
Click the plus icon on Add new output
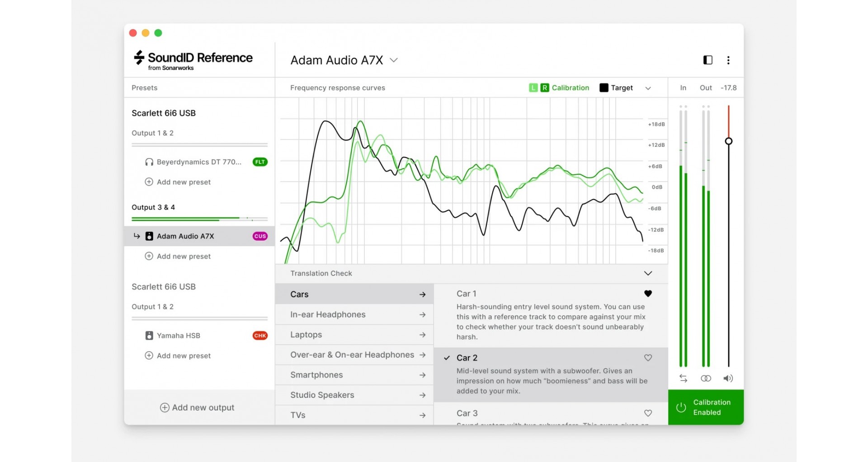tap(165, 407)
